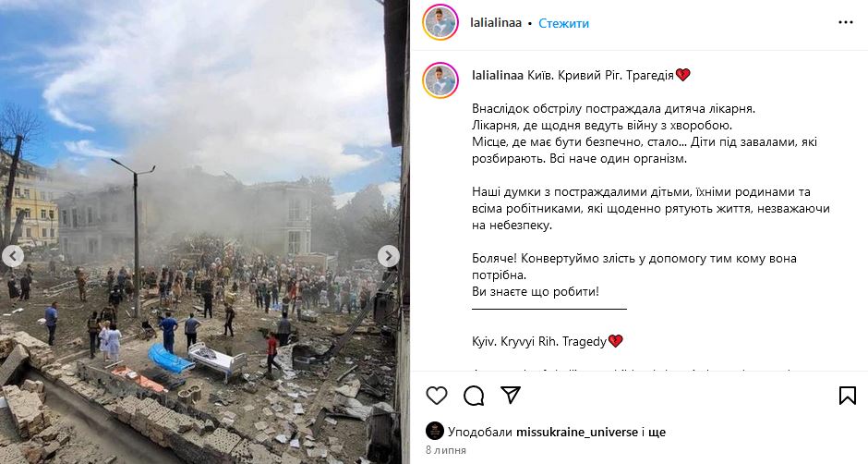Image resolution: width=868 pixels, height=464 pixels.
Task: Click the 'Kyiv. Kryvyi Rih. Tragedy' caption line
Action: 547,341
